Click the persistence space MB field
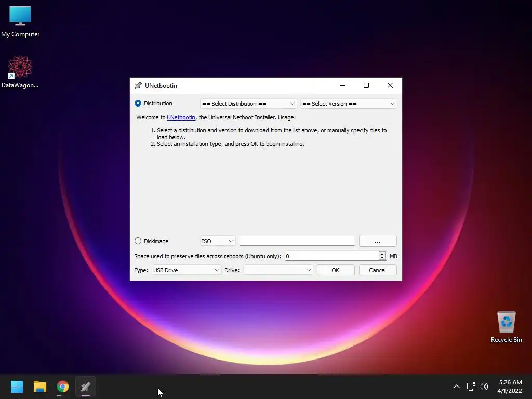The width and height of the screenshot is (532, 399). click(331, 256)
